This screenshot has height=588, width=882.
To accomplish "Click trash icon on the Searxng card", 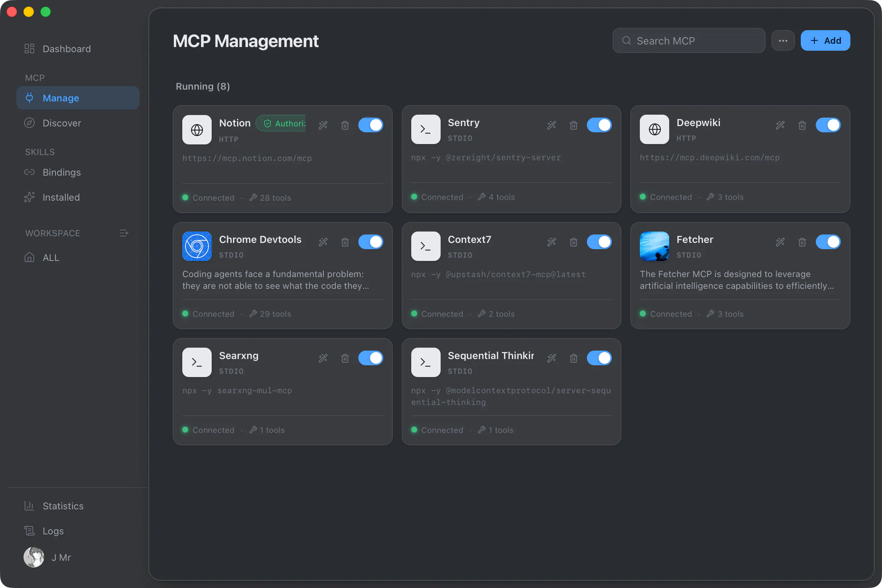I will [345, 359].
